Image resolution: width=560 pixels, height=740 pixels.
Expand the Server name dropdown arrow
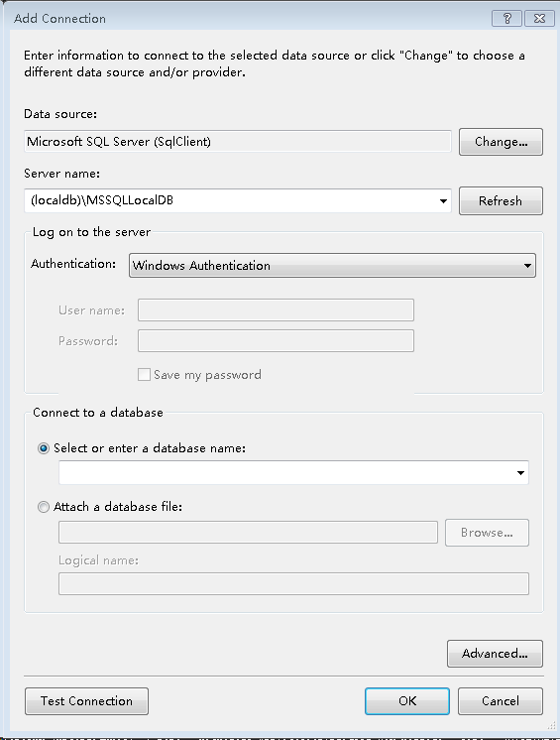(443, 201)
